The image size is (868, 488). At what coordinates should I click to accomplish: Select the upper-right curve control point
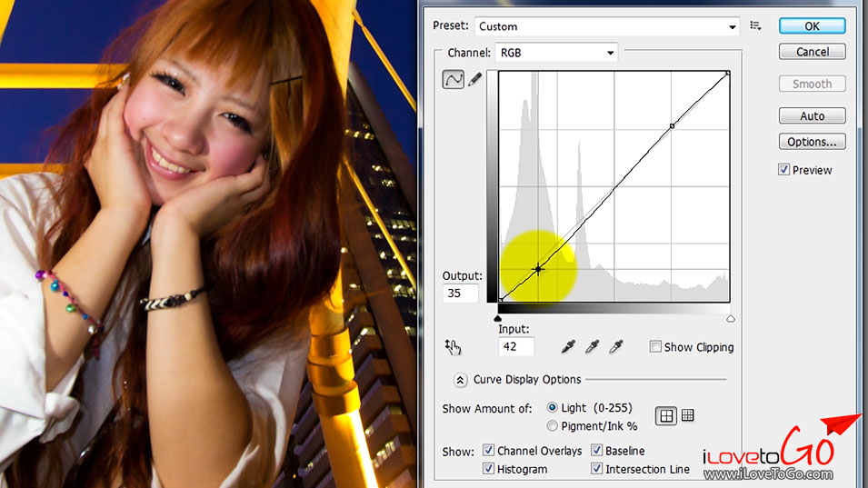(x=672, y=126)
